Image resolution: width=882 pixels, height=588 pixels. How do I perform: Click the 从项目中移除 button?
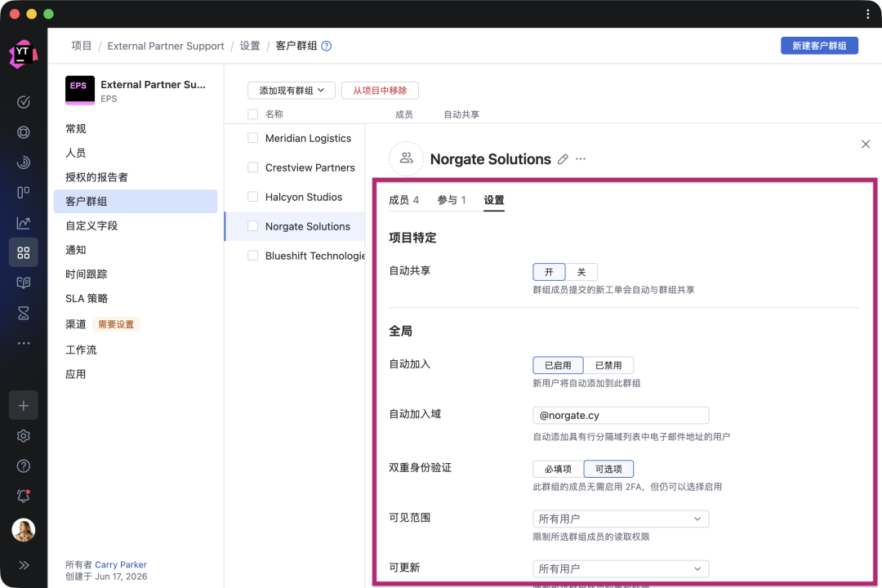[380, 91]
